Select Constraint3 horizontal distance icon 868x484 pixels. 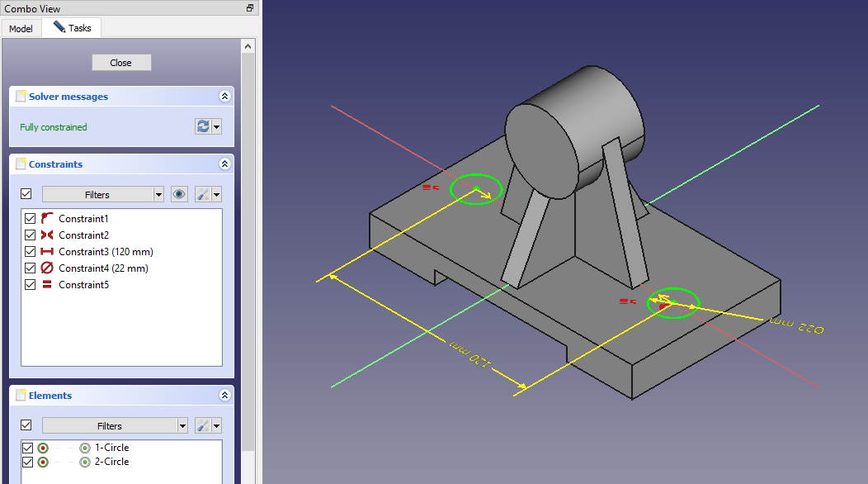[x=47, y=252]
